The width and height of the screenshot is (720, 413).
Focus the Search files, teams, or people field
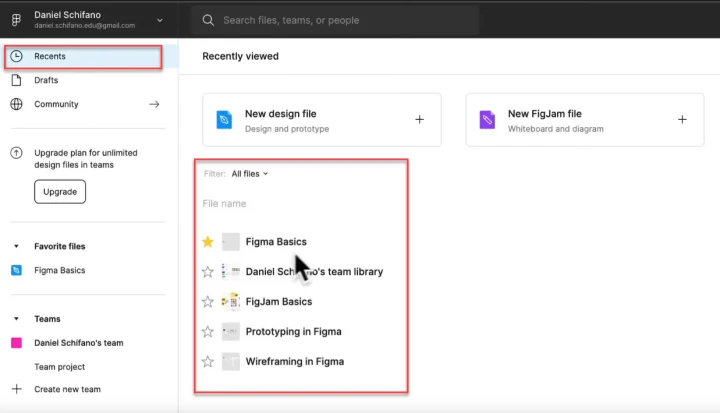[x=335, y=20]
